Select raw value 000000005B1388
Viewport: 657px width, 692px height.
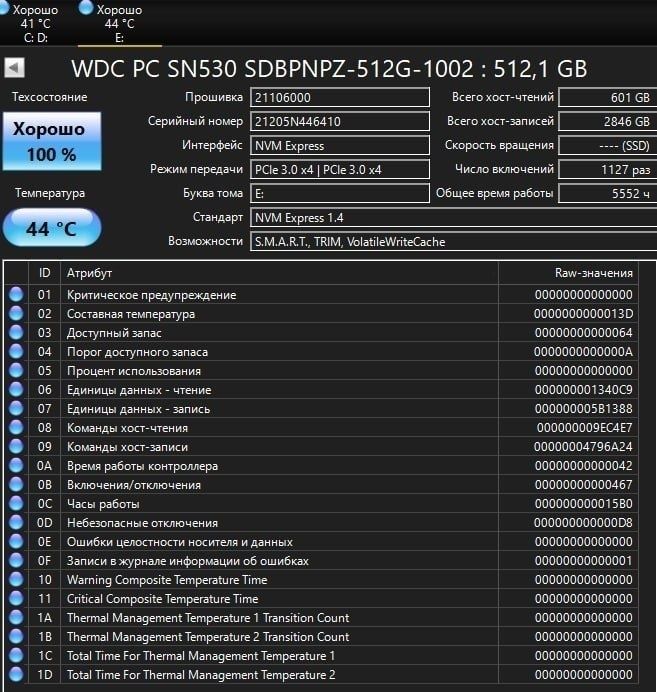[583, 409]
